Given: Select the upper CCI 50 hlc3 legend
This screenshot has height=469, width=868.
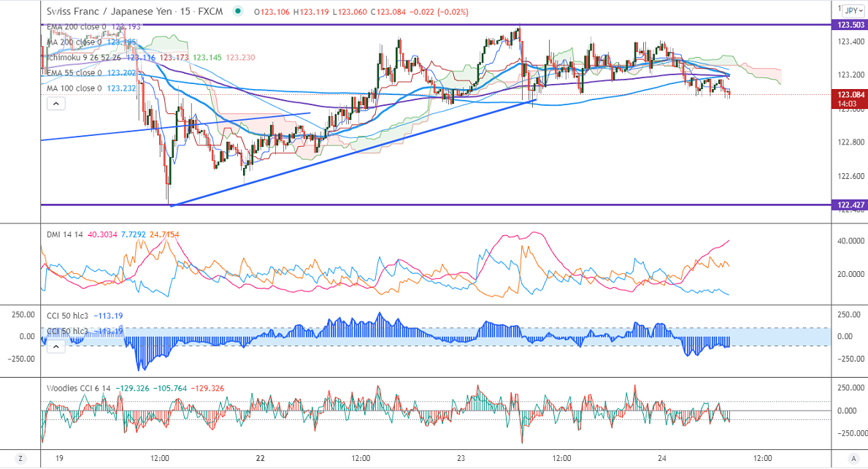Looking at the screenshot, I should click(x=68, y=316).
